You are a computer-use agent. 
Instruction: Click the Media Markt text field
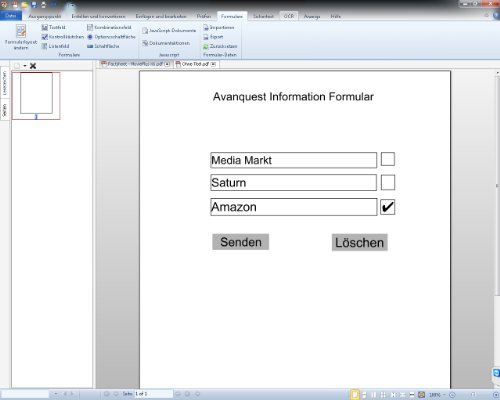294,160
